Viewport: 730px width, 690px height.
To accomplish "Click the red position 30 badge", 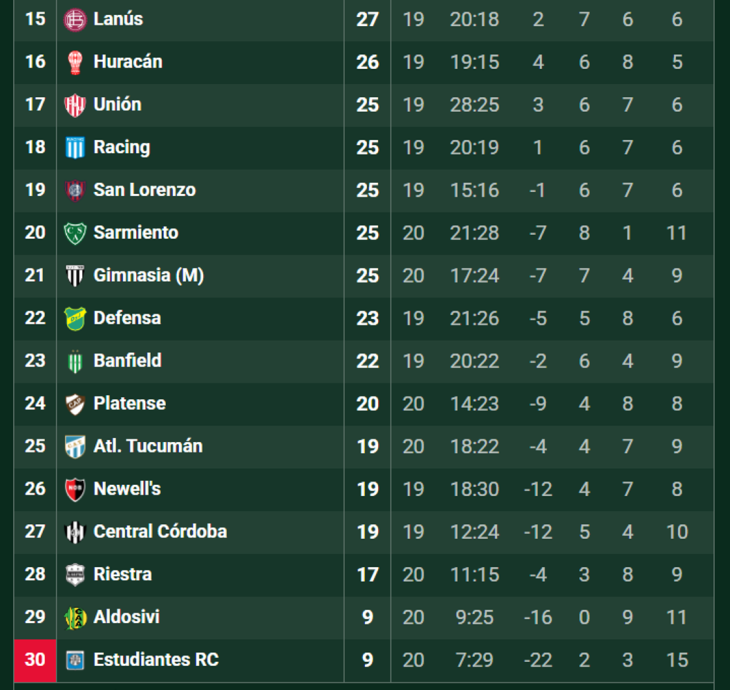I will (x=35, y=660).
